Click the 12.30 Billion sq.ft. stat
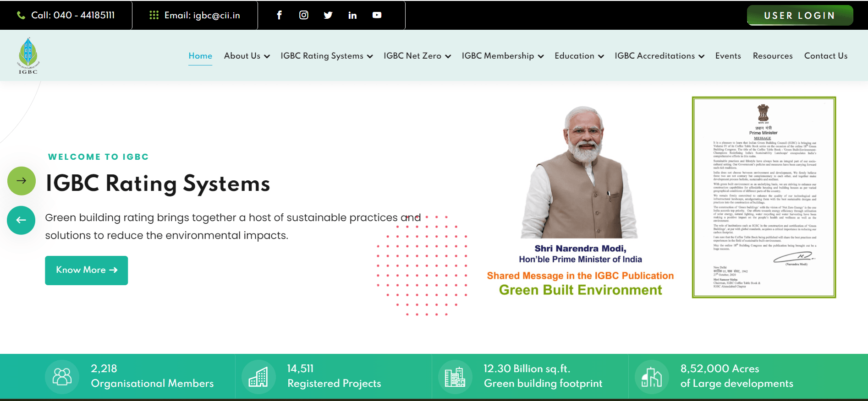The width and height of the screenshot is (868, 401). (x=543, y=376)
